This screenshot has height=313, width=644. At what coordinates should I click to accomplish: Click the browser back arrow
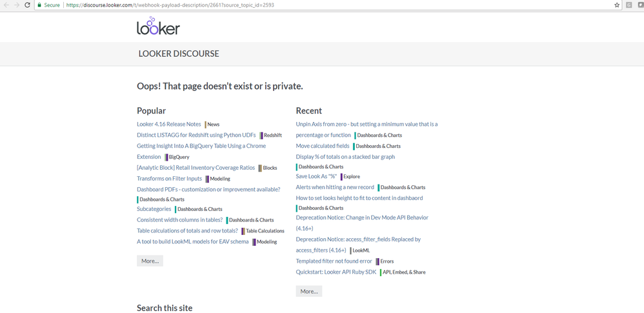6,5
